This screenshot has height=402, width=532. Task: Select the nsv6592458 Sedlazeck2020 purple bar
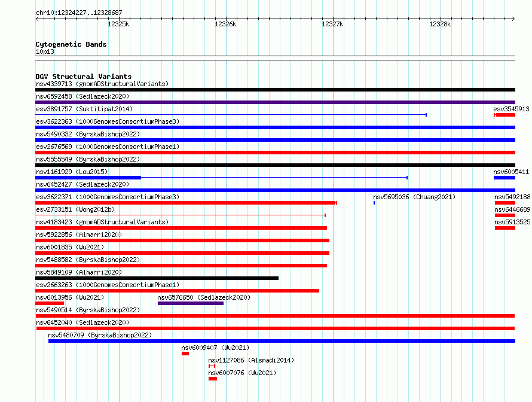click(275, 102)
